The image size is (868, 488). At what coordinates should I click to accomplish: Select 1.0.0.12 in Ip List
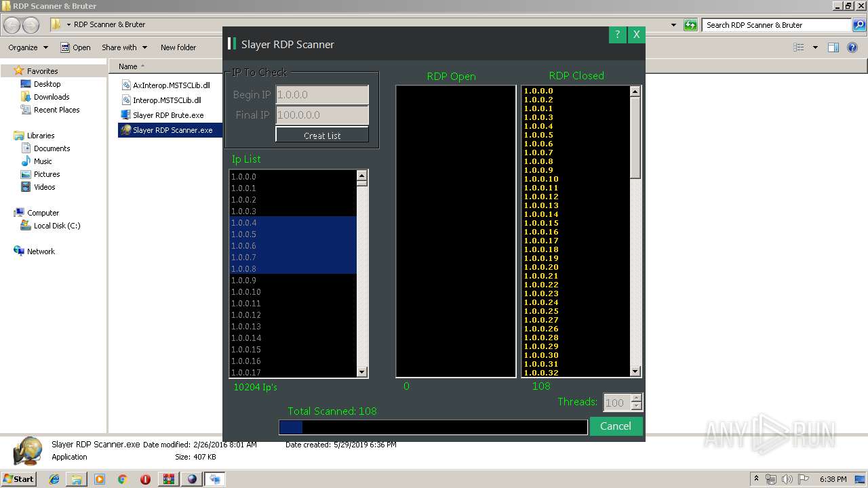pyautogui.click(x=293, y=314)
